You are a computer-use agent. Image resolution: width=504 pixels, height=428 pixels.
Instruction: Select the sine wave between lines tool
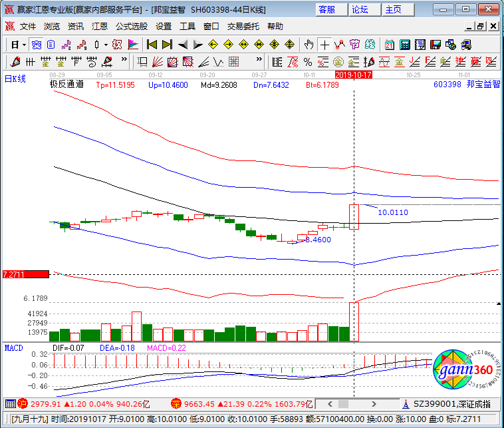(x=384, y=62)
